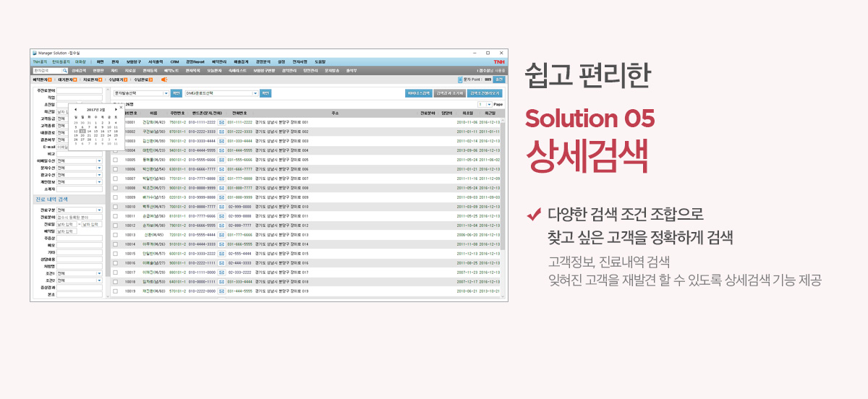Tick the checkbox for row 10009
The width and height of the screenshot is (868, 399).
(115, 197)
